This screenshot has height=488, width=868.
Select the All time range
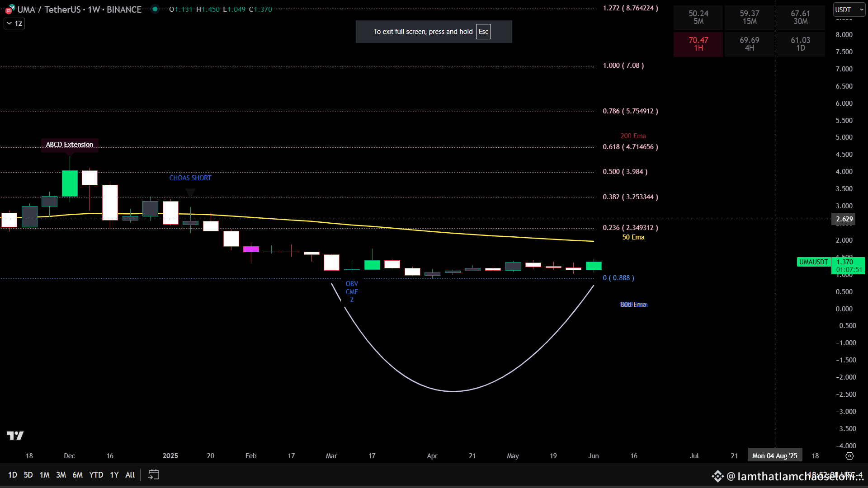point(130,475)
